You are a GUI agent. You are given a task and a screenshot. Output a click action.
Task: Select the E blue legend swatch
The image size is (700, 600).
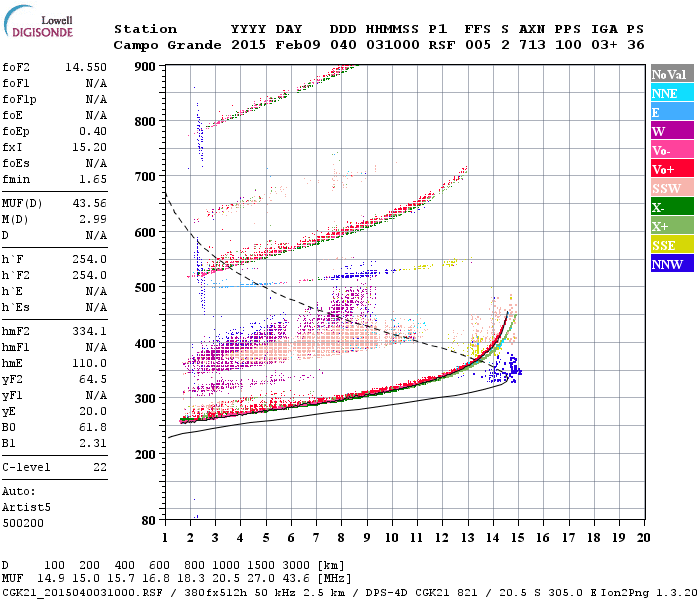pyautogui.click(x=672, y=112)
